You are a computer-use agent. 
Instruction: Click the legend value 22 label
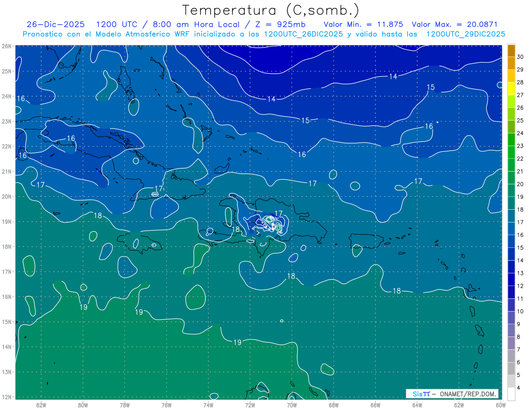[x=520, y=159]
